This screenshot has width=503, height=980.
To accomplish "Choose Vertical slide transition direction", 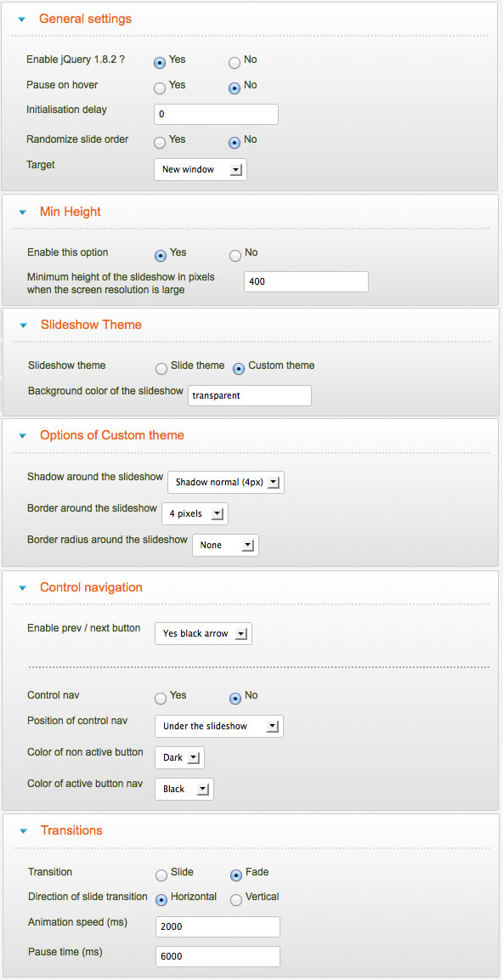I will 236,900.
